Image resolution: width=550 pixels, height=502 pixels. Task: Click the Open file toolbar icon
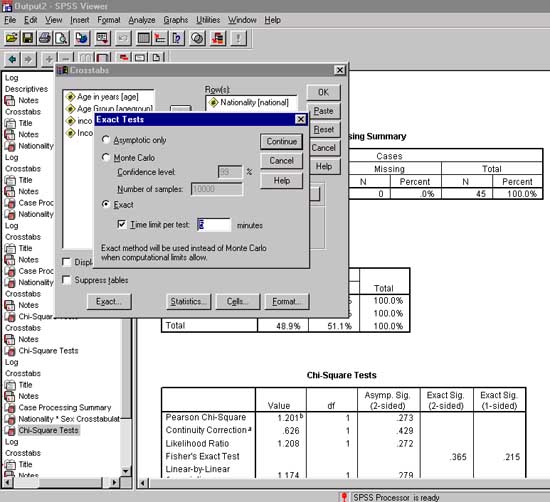(12, 38)
